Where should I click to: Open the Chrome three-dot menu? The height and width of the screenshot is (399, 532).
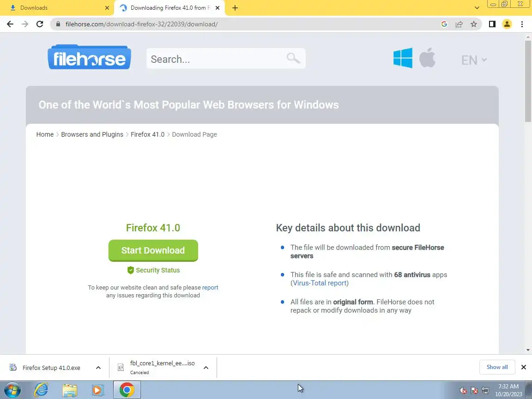[522, 24]
